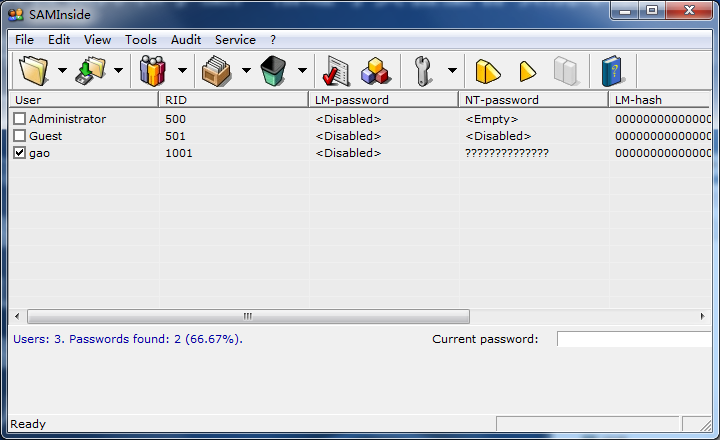Open the Audit menu

click(186, 40)
